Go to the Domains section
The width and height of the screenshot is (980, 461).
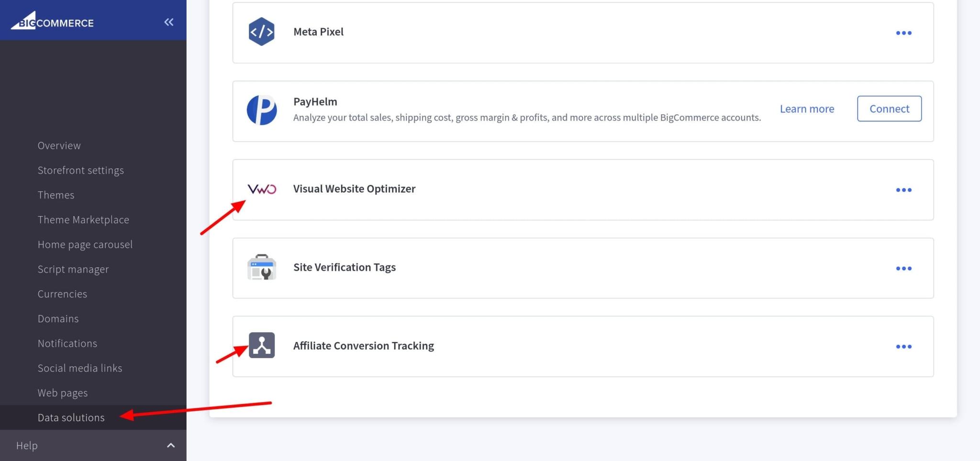pos(58,318)
